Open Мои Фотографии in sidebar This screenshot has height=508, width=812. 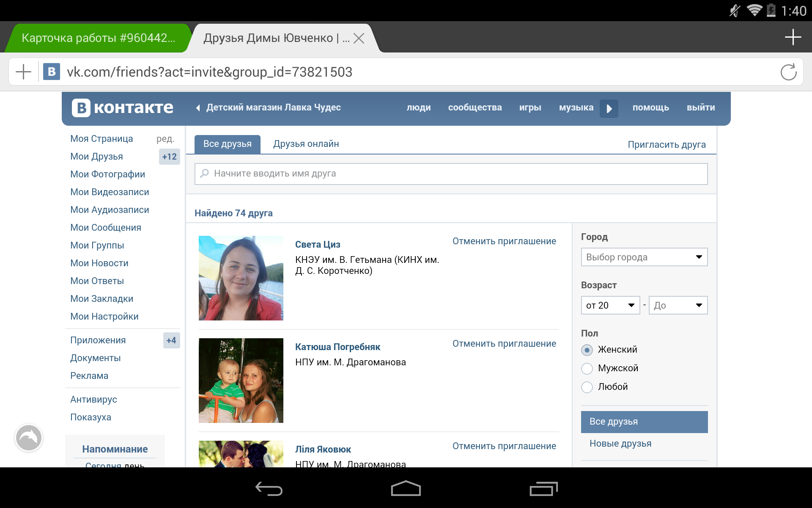coord(107,174)
